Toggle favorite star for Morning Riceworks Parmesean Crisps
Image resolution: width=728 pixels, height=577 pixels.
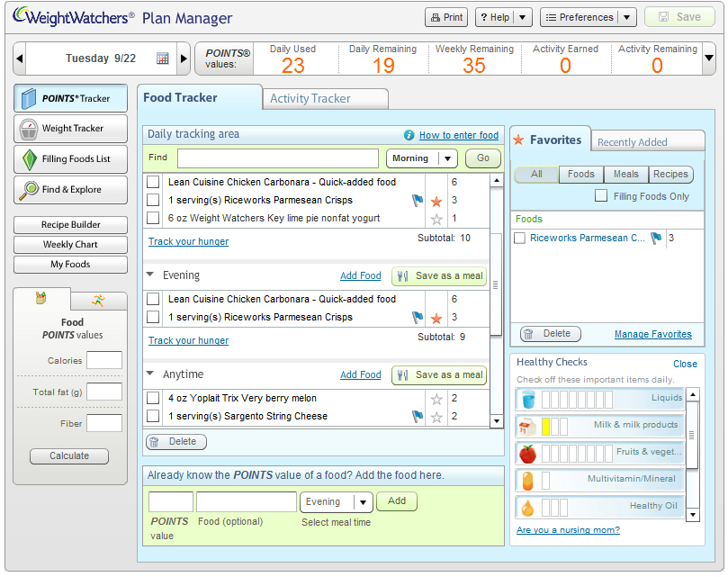click(436, 201)
